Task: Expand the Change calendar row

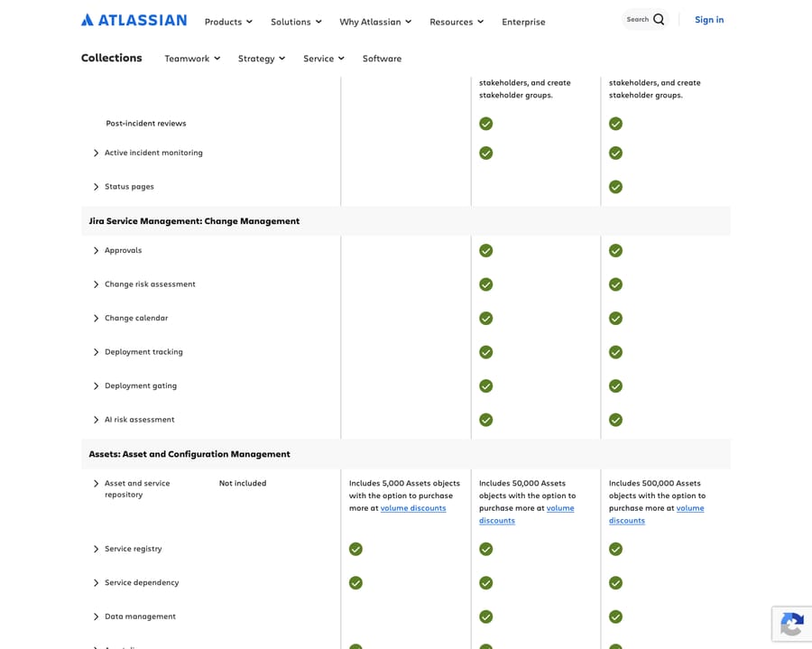Action: [x=96, y=318]
